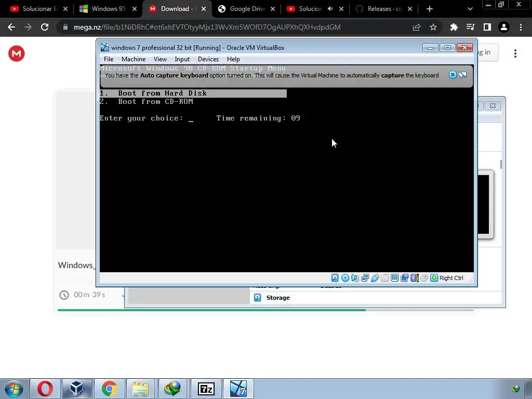This screenshot has height=399, width=532.
Task: Click the Right Ctrl host key label
Action: pyautogui.click(x=451, y=278)
